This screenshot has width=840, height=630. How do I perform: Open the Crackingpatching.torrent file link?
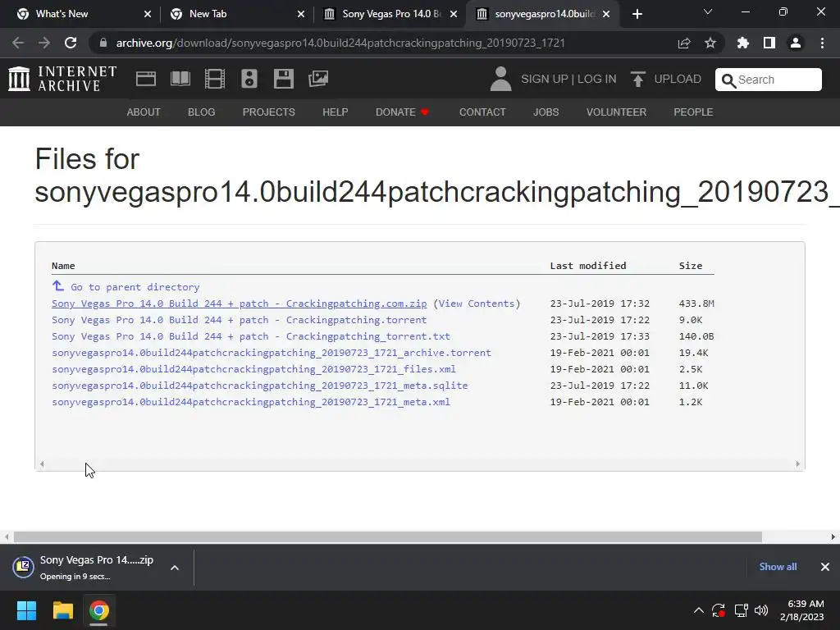pyautogui.click(x=239, y=321)
